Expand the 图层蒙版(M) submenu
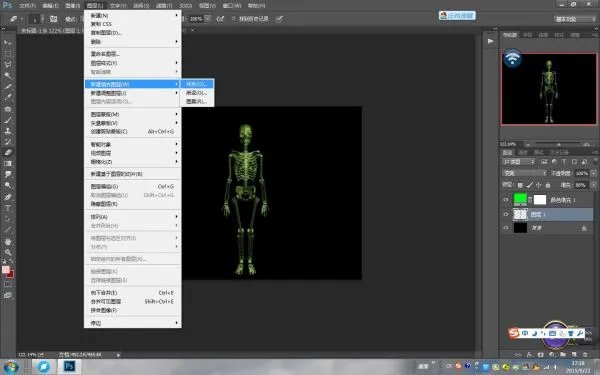Viewport: 600px width, 375px height. click(x=132, y=114)
